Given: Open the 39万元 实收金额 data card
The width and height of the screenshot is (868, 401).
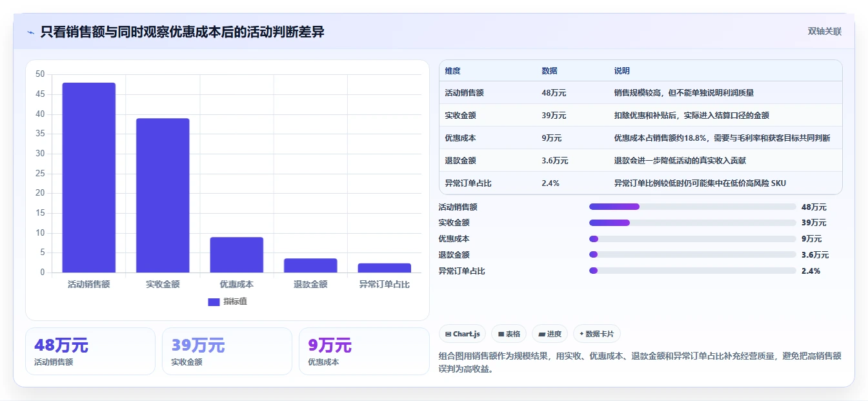Looking at the screenshot, I should tap(227, 351).
